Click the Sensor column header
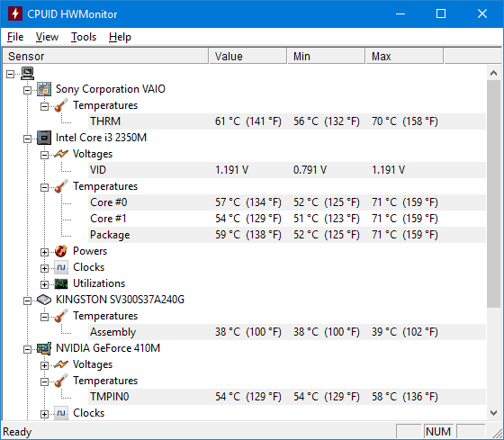Image resolution: width=504 pixels, height=440 pixels. click(x=105, y=57)
